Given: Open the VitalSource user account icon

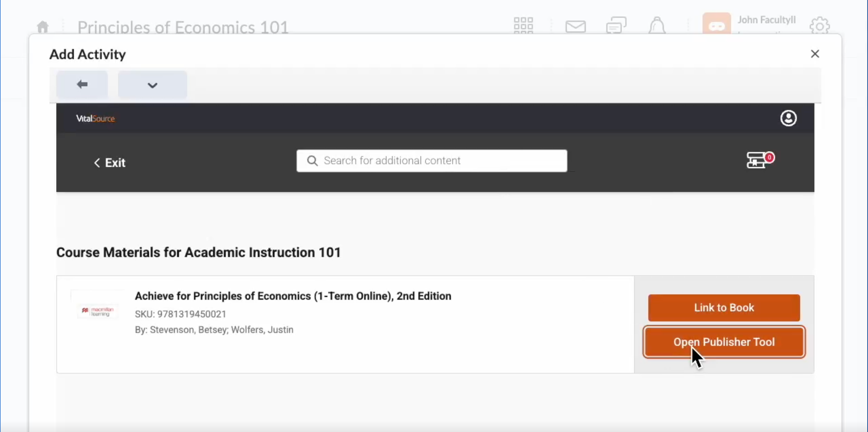Looking at the screenshot, I should (x=788, y=118).
